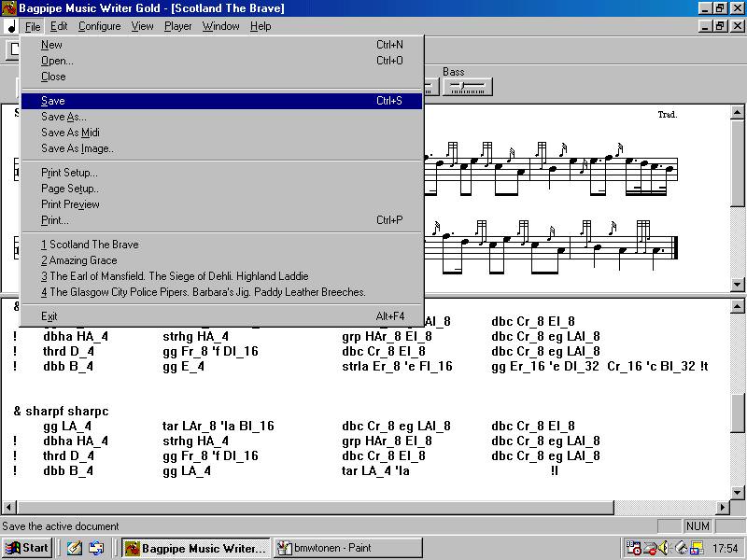Open the Help menu
Screen dimensions: 747x560
(x=261, y=26)
